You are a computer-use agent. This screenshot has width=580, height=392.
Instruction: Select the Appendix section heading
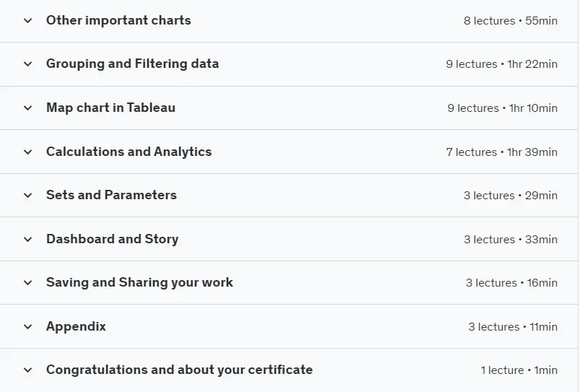[x=76, y=326]
